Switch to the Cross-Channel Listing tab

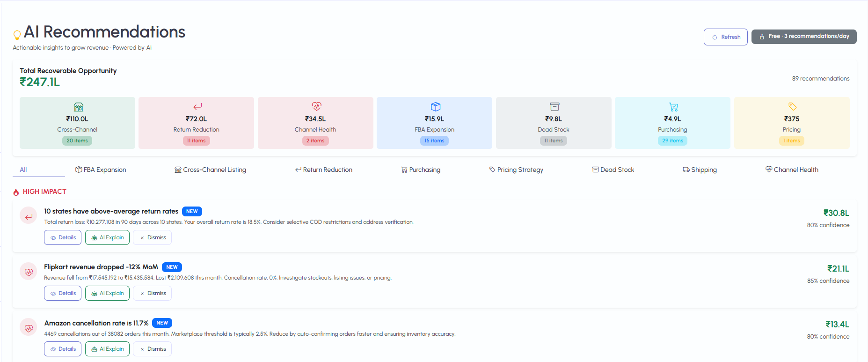click(210, 170)
